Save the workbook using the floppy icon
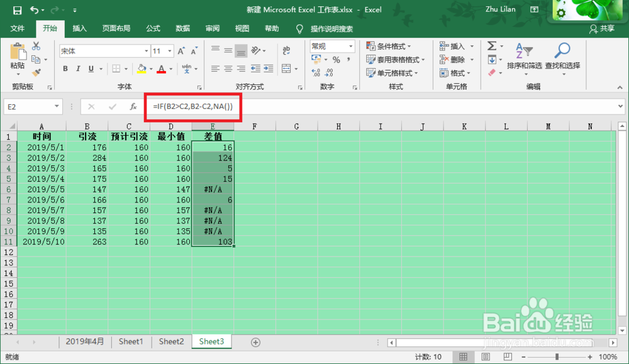This screenshot has width=629, height=364. [17, 10]
